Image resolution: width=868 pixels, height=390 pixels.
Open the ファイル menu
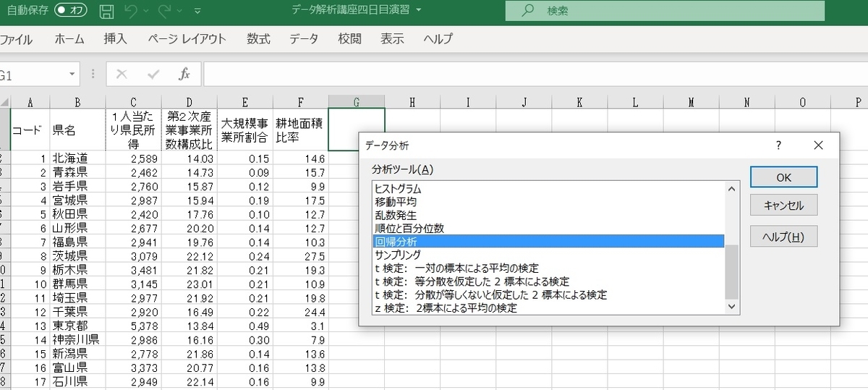point(16,39)
